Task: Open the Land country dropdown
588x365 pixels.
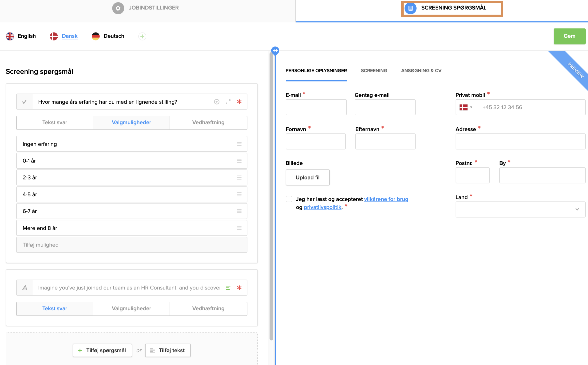Action: 520,209
